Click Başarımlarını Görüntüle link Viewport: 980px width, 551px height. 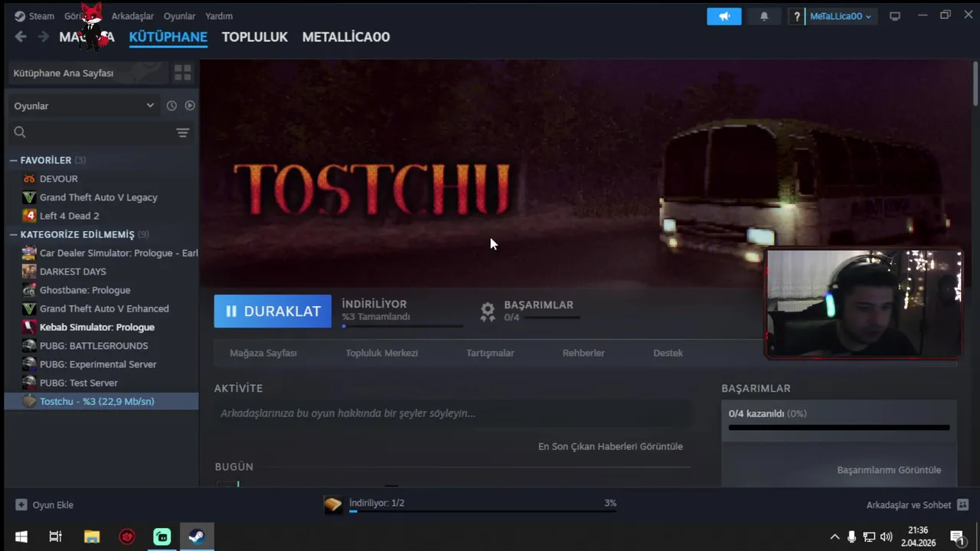889,470
